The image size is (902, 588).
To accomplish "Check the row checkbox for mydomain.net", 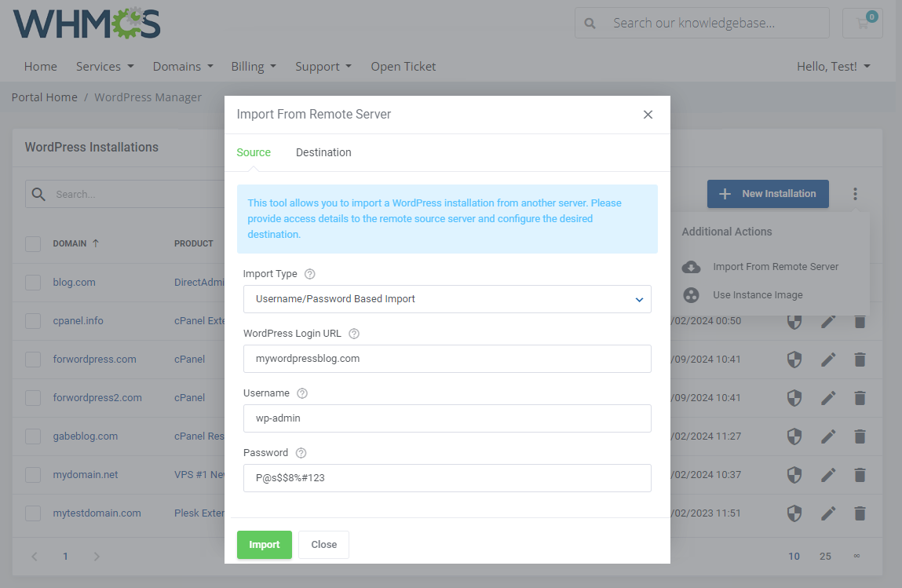I will 33,475.
